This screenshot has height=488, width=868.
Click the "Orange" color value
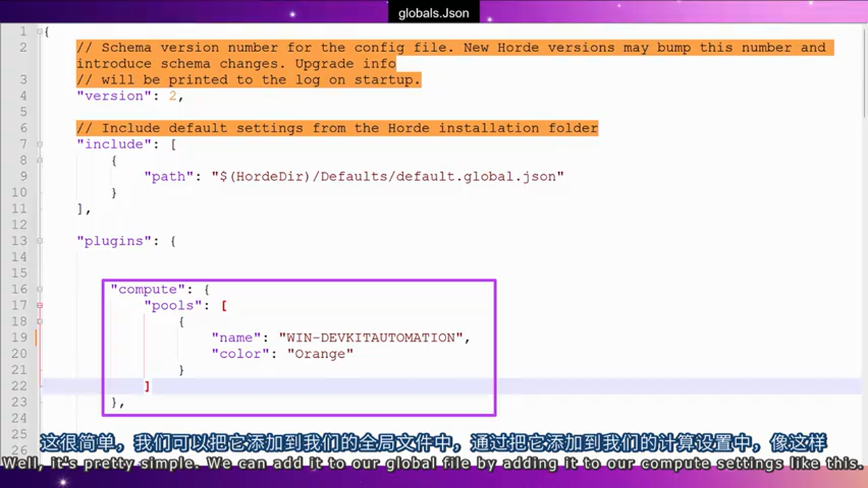click(319, 353)
